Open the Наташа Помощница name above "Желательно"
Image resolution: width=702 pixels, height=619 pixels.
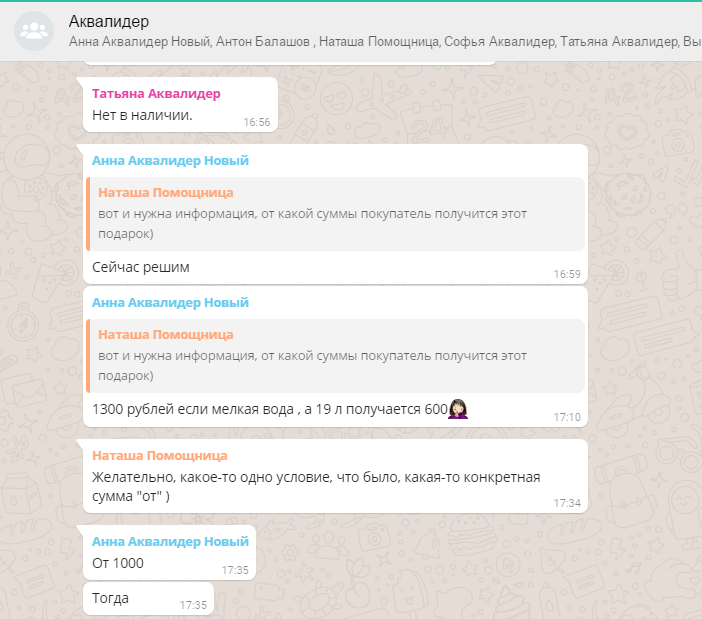pyautogui.click(x=159, y=455)
